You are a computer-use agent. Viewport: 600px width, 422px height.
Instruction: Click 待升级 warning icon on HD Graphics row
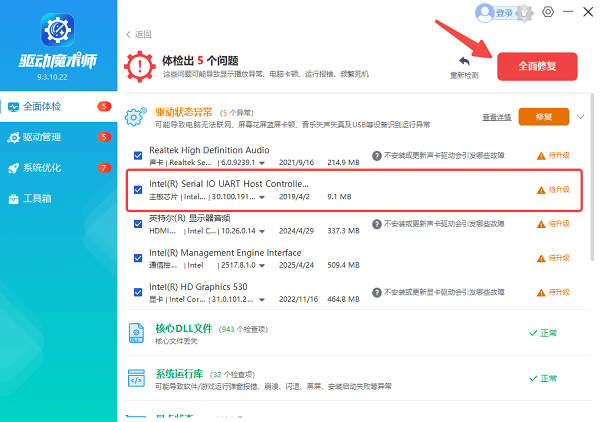(x=541, y=293)
